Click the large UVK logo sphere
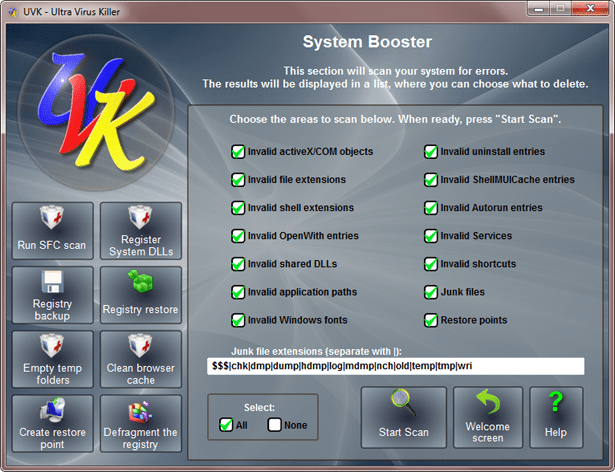This screenshot has height=472, width=615. click(96, 112)
